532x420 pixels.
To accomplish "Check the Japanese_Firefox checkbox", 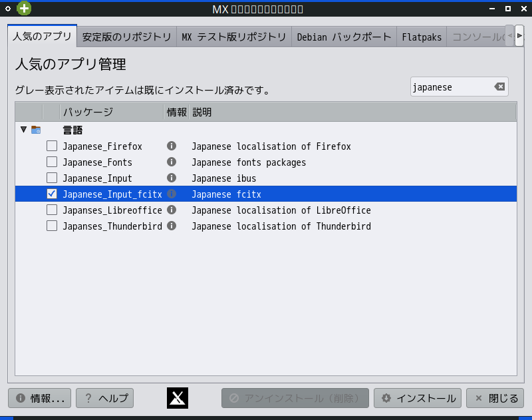I will click(52, 146).
